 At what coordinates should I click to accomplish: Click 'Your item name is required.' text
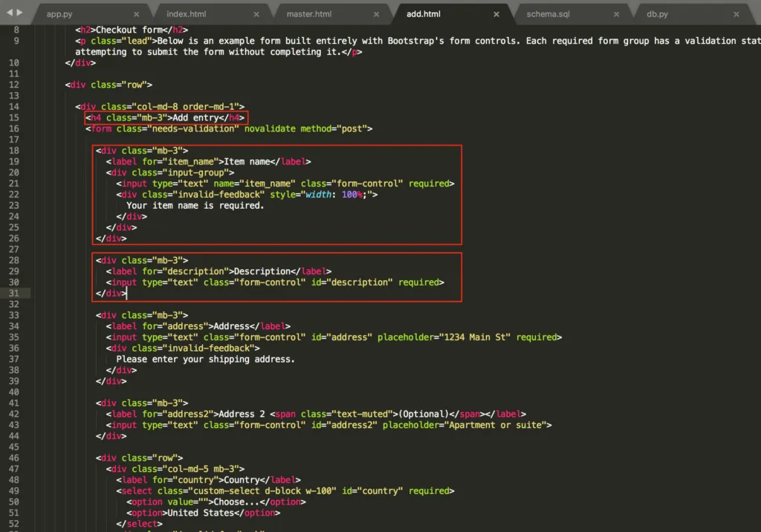coord(195,205)
